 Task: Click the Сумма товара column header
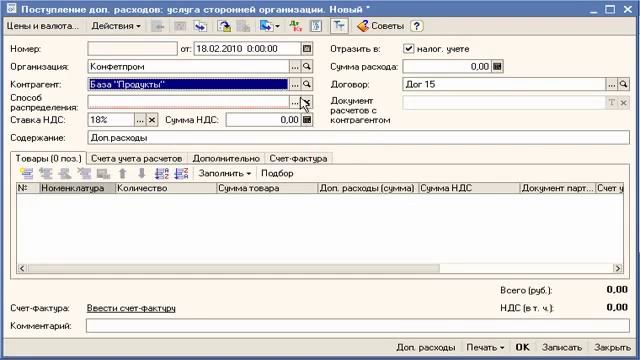(x=267, y=188)
